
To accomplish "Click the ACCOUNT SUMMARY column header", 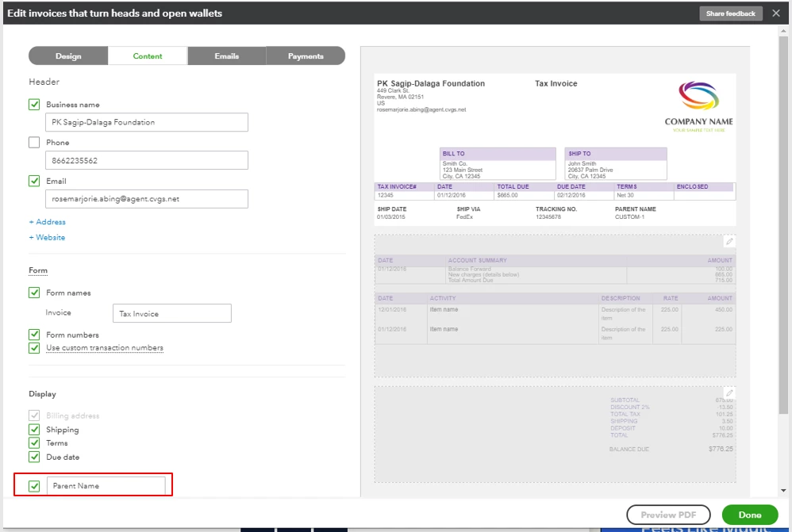I will pos(477,260).
